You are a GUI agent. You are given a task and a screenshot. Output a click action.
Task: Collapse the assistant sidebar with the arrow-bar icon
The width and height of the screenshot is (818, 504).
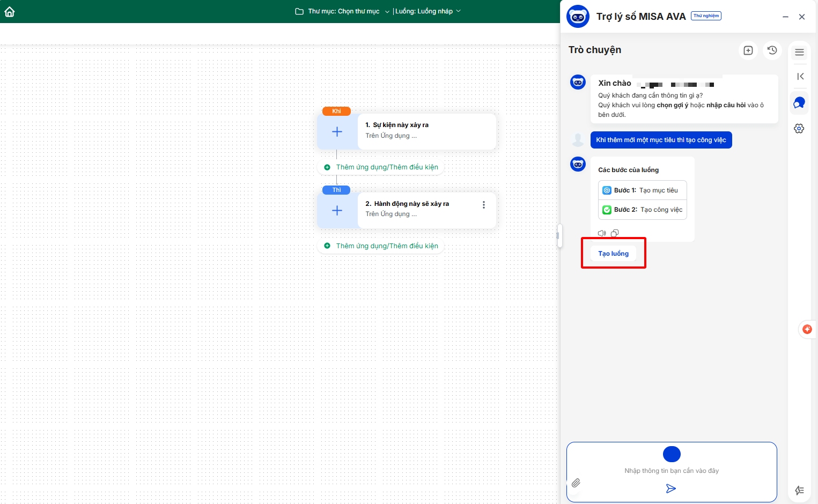[x=800, y=77]
